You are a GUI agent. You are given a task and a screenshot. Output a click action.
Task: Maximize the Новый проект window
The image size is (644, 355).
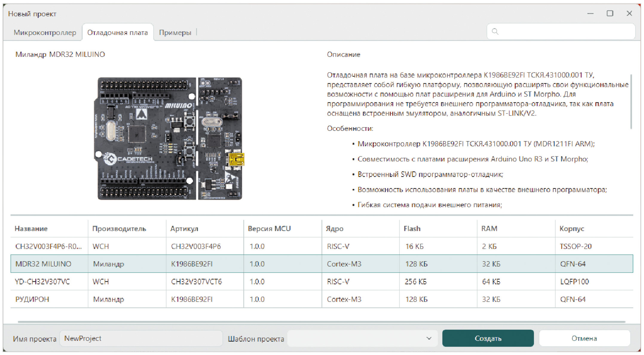(610, 13)
